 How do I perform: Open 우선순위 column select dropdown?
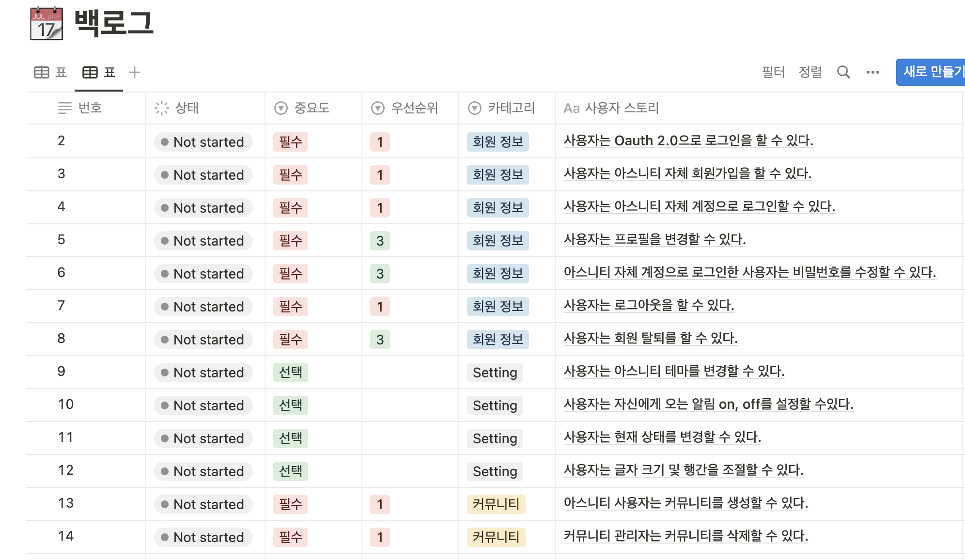click(x=378, y=108)
